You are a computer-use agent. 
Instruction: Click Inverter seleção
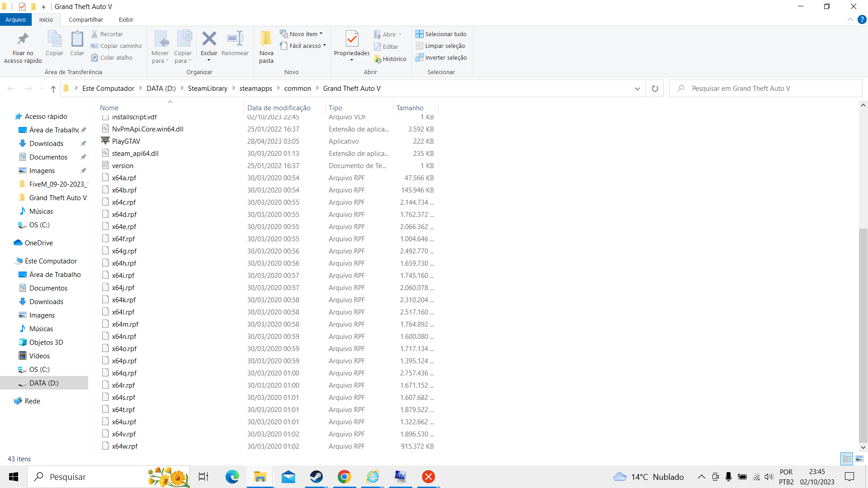(x=441, y=57)
